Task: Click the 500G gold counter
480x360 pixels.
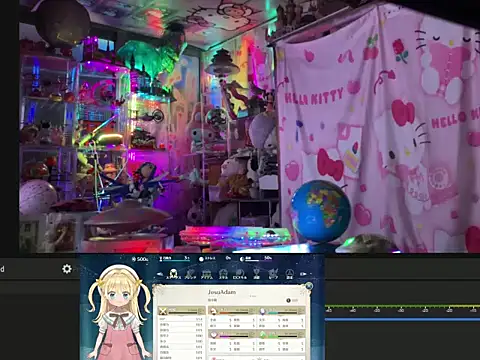Action: coord(140,259)
